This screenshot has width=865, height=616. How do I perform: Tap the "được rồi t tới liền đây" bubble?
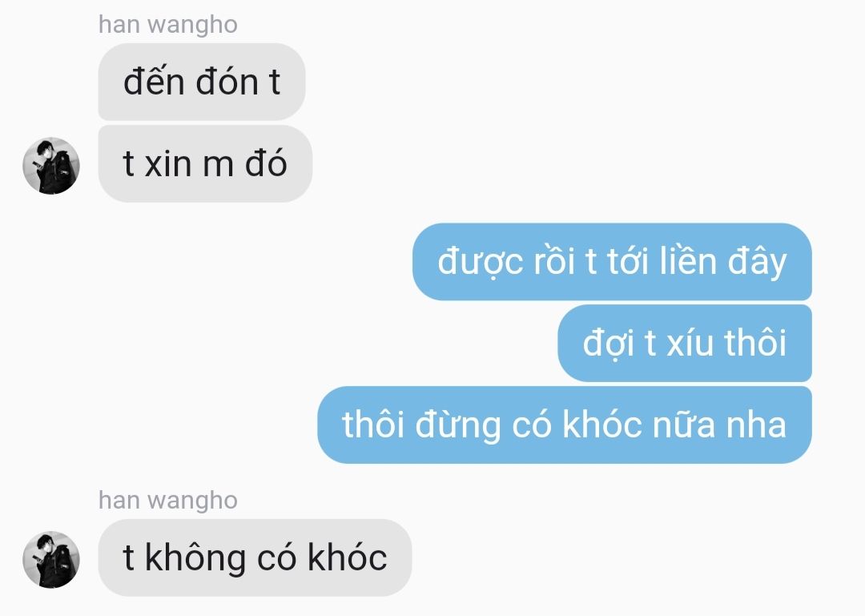point(613,262)
